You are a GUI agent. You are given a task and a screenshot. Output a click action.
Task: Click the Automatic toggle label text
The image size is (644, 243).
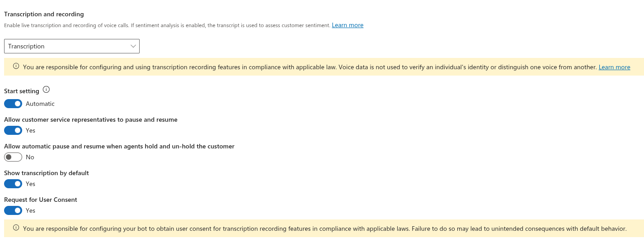point(40,104)
